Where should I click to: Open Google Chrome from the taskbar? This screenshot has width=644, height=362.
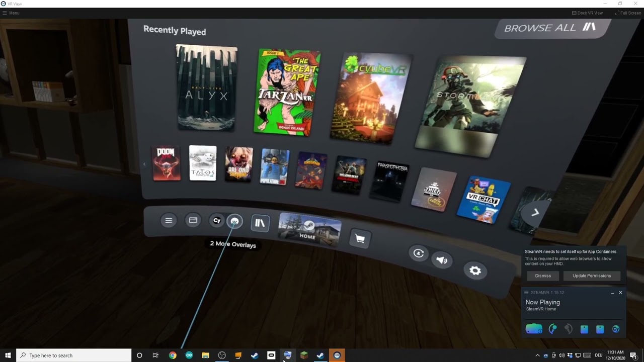(x=173, y=355)
